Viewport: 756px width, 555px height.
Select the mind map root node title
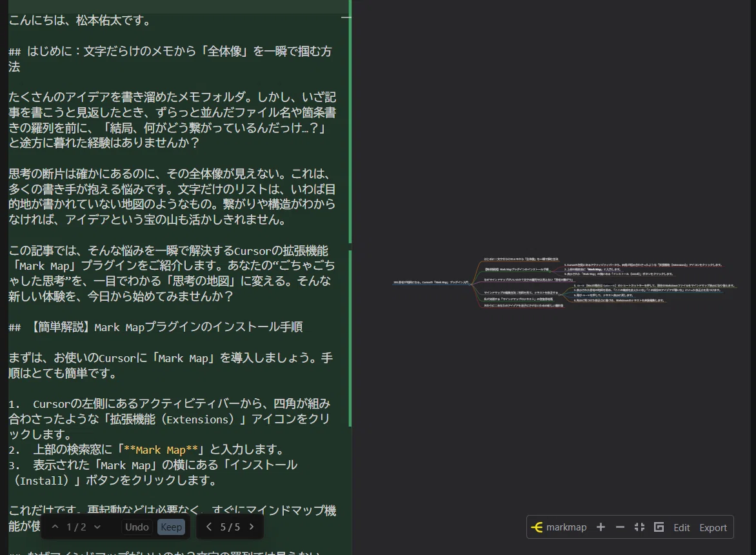(431, 282)
